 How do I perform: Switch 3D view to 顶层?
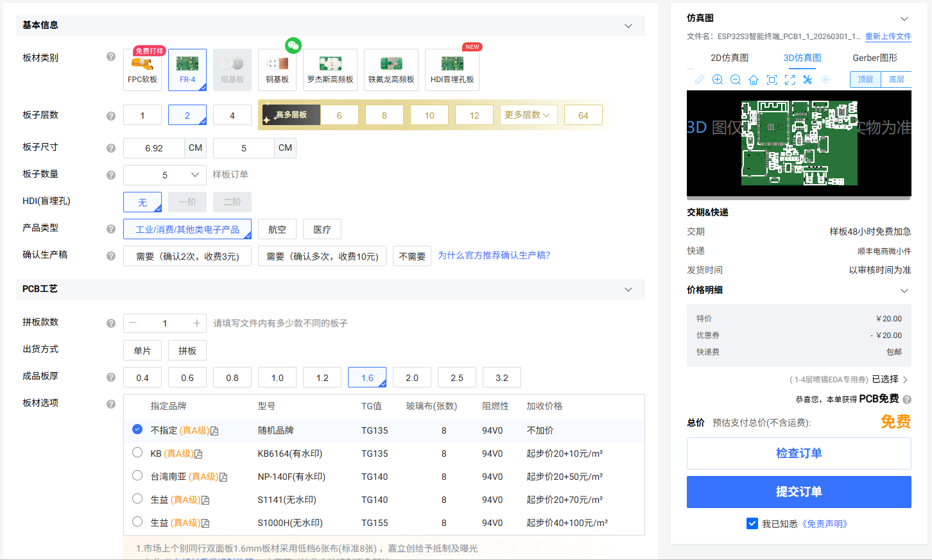tap(865, 80)
